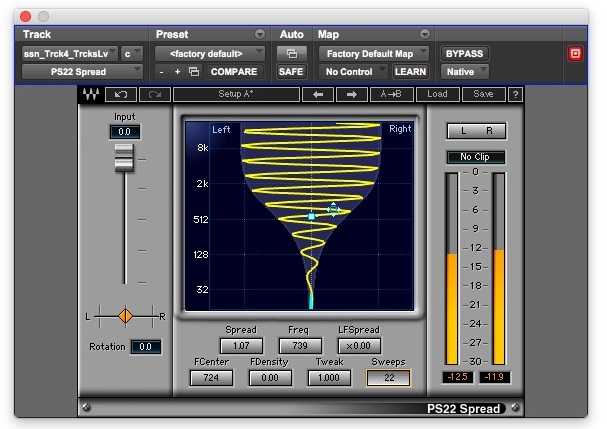Click the Load button
The width and height of the screenshot is (607, 429).
437,94
